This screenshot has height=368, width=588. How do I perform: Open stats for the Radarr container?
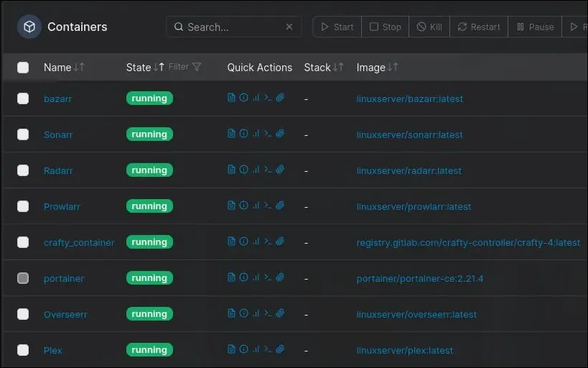coord(256,170)
